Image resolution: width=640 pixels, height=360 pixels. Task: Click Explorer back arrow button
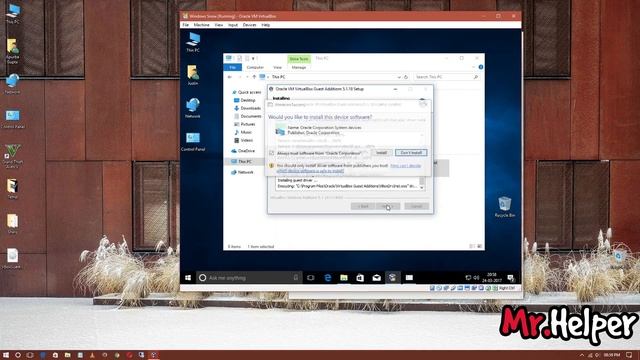click(230, 77)
